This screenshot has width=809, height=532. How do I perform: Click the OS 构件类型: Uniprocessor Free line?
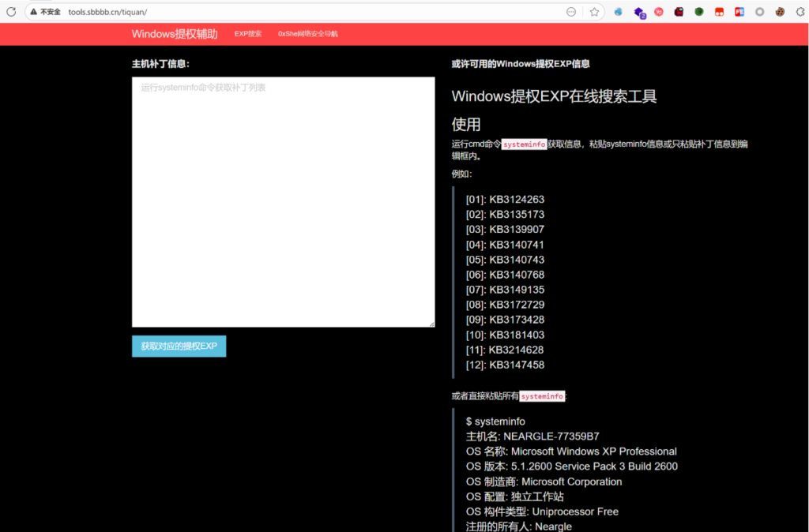542,512
